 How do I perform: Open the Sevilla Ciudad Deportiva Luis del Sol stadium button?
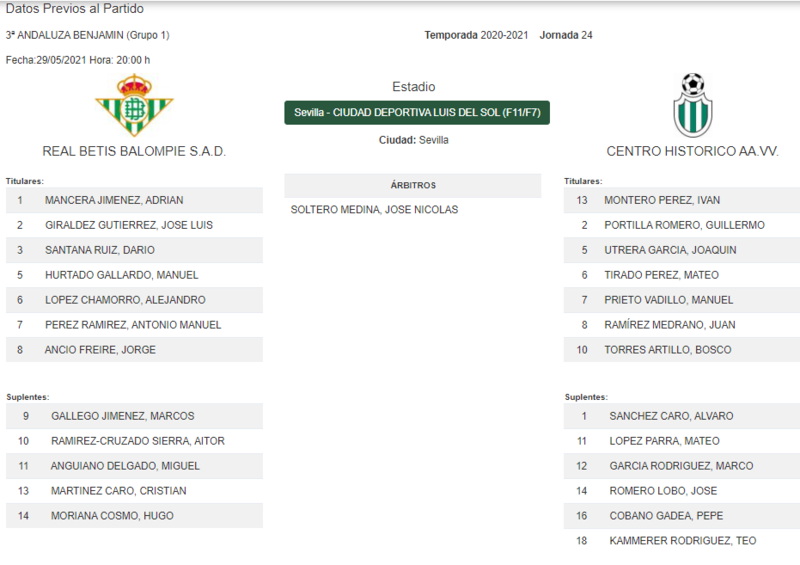click(x=417, y=112)
